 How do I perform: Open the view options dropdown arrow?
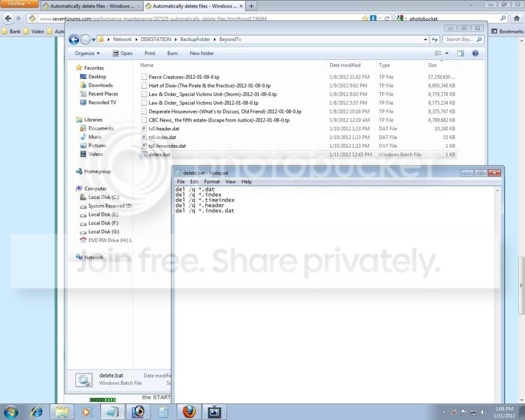tap(447, 53)
